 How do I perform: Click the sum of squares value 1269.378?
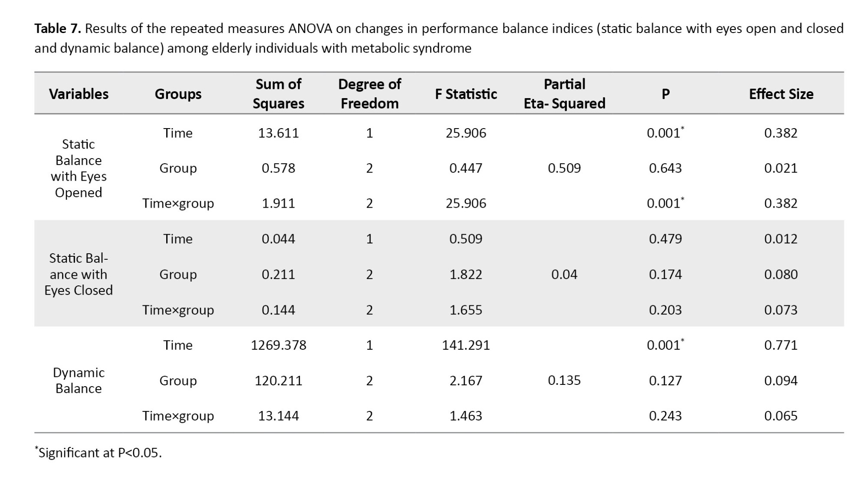pyautogui.click(x=278, y=345)
